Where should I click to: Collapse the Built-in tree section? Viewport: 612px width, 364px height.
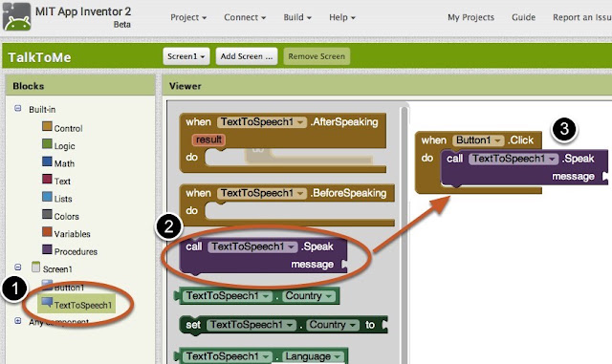pos(18,108)
